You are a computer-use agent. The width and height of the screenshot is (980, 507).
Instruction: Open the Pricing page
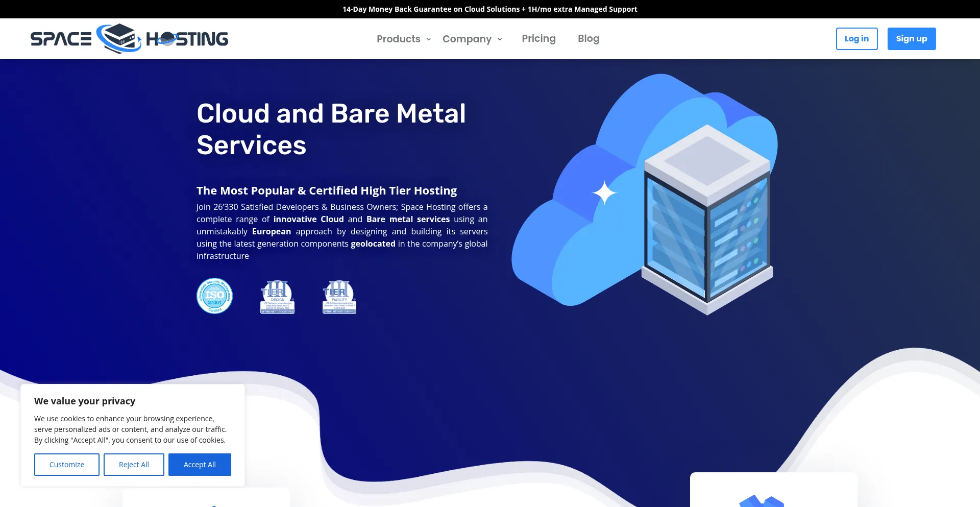coord(538,39)
